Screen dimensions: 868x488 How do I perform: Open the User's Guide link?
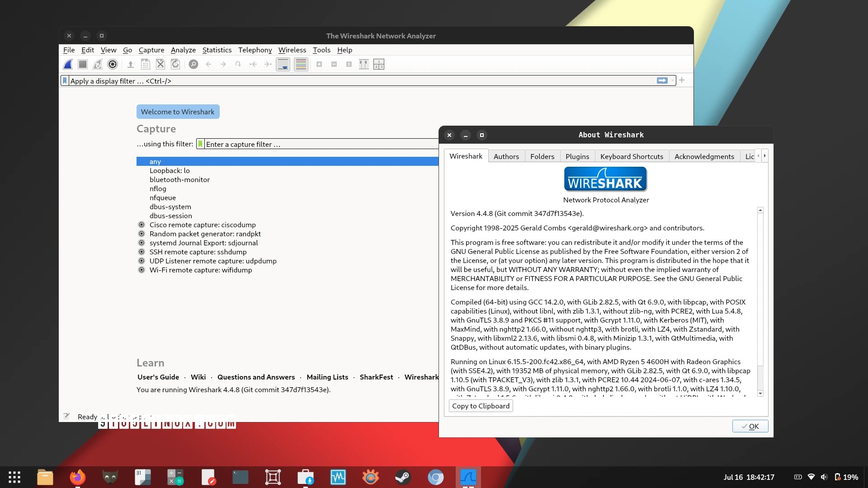coord(158,377)
